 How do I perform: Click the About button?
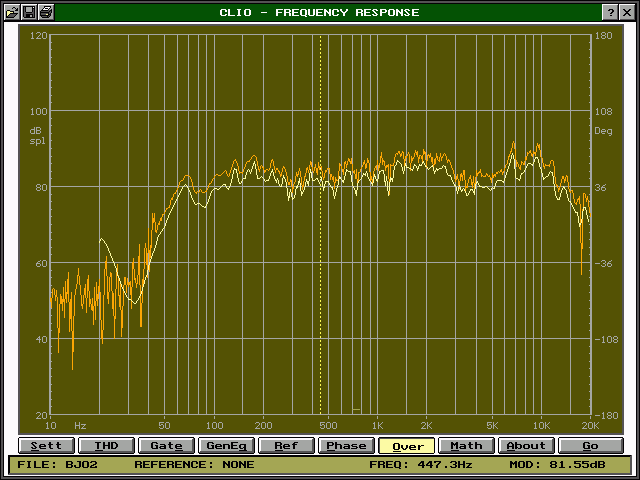point(526,446)
